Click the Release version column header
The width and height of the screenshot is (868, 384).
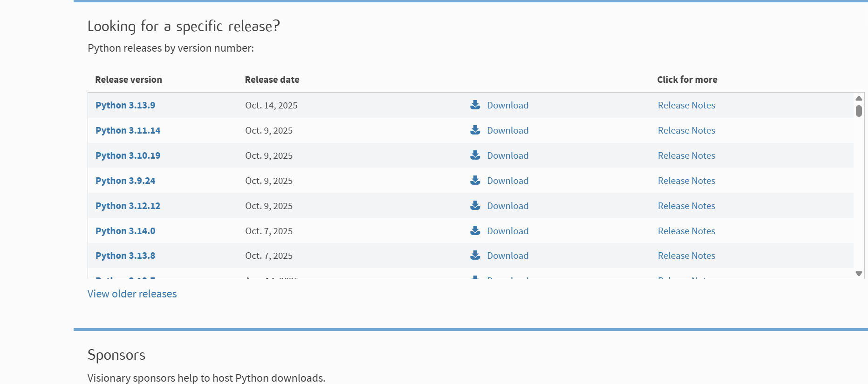[x=129, y=80]
